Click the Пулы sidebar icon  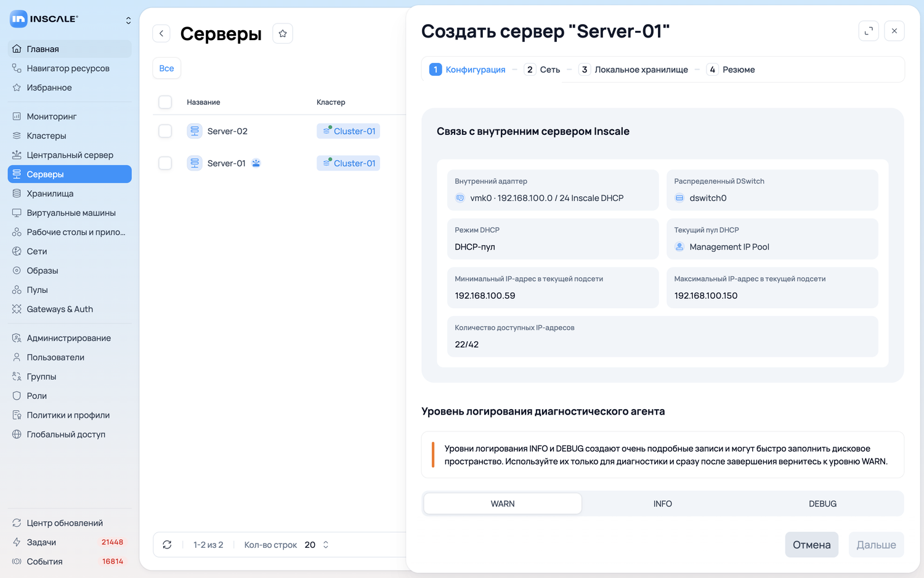(17, 290)
